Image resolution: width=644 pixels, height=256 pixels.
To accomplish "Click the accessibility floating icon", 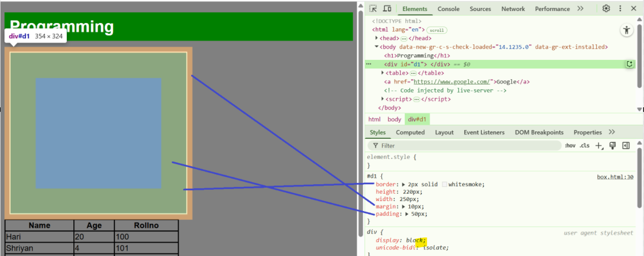I will [x=627, y=30].
